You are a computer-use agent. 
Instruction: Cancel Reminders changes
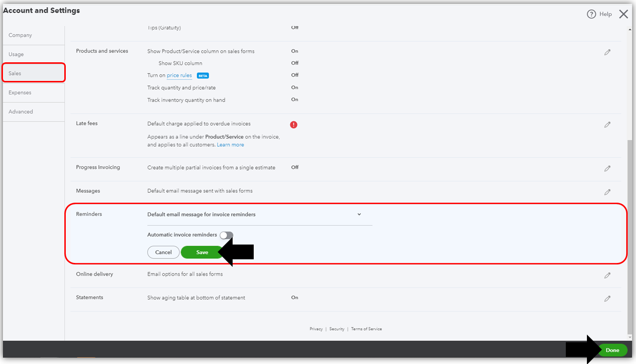pyautogui.click(x=163, y=252)
